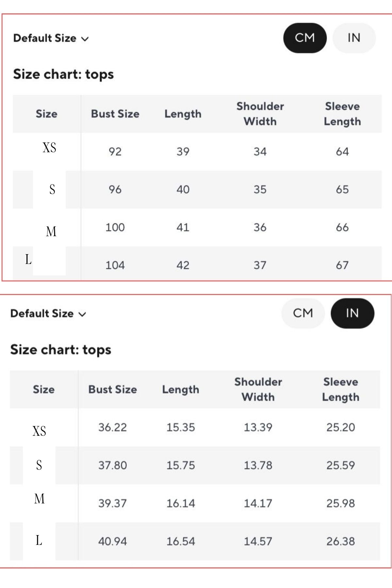Image resolution: width=392 pixels, height=588 pixels.
Task: Switch the lower chart to CM units
Action: pyautogui.click(x=303, y=313)
